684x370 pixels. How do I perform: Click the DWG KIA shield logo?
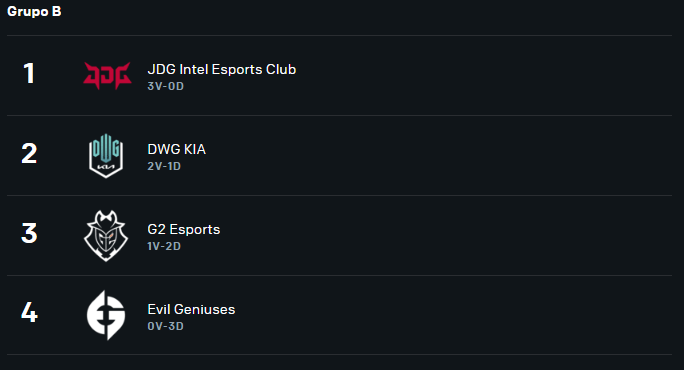click(x=106, y=156)
